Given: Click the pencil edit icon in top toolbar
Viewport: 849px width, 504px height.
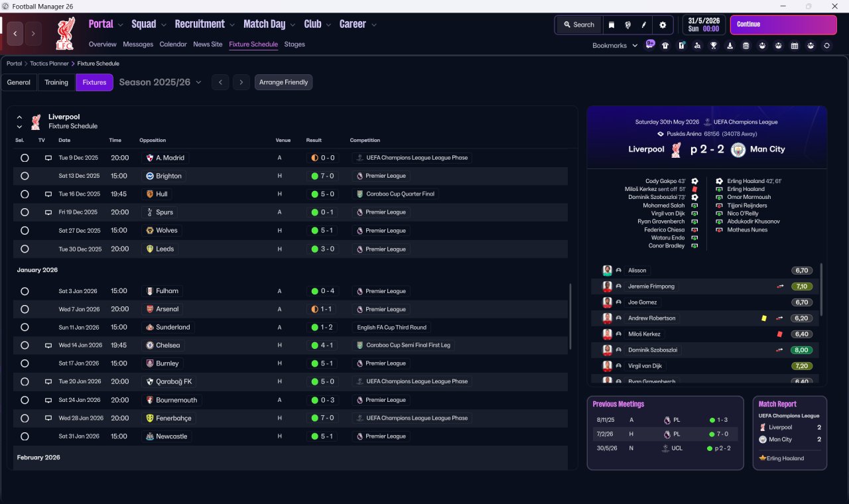Looking at the screenshot, I should click(643, 25).
